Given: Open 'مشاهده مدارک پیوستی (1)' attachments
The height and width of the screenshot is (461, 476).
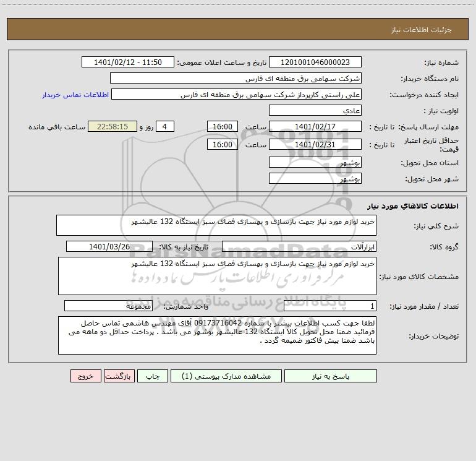Looking at the screenshot, I should click(226, 376).
